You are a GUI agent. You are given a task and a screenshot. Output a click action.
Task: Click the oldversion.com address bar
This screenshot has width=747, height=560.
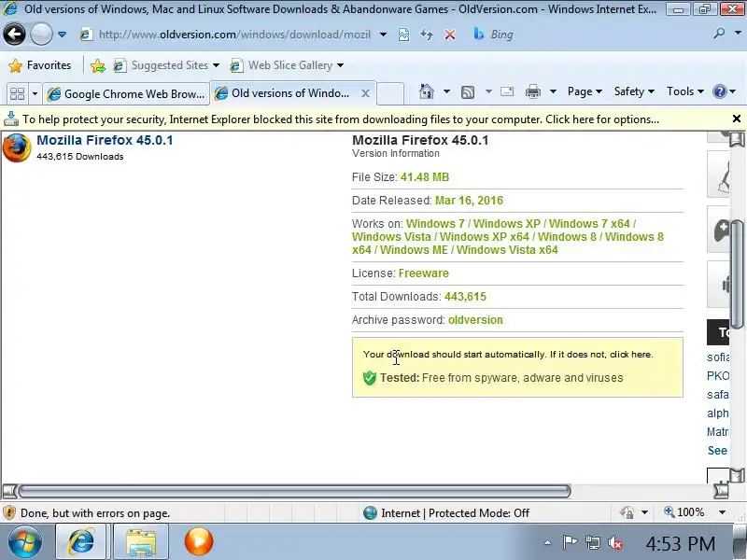pyautogui.click(x=234, y=35)
